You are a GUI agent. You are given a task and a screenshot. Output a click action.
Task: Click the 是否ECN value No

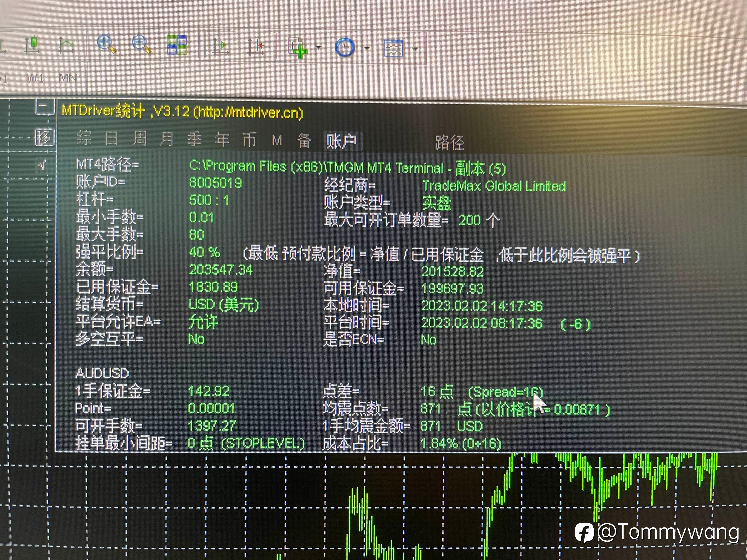[x=429, y=340]
